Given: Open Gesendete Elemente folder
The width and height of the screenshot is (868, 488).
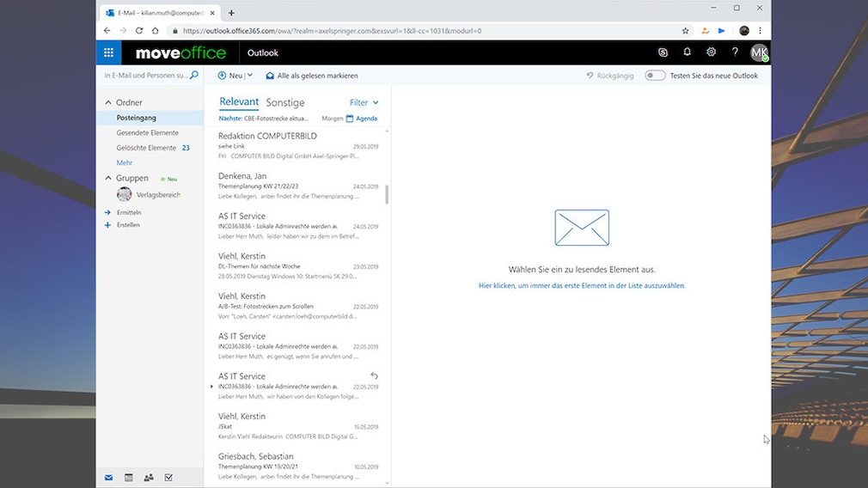Looking at the screenshot, I should point(148,132).
